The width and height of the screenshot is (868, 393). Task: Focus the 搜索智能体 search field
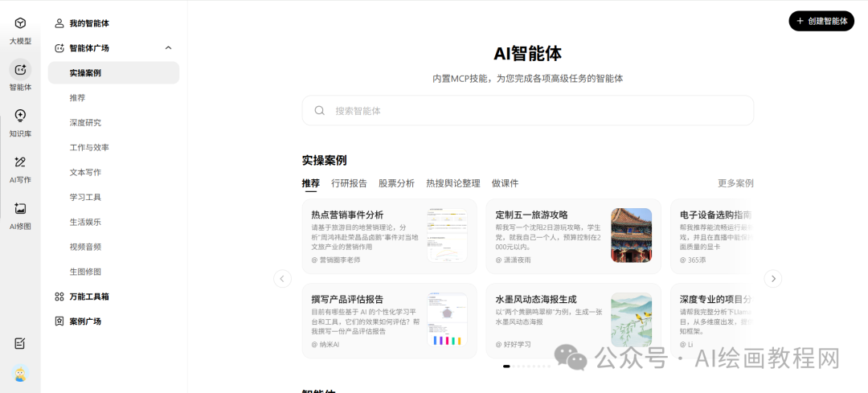tap(527, 111)
